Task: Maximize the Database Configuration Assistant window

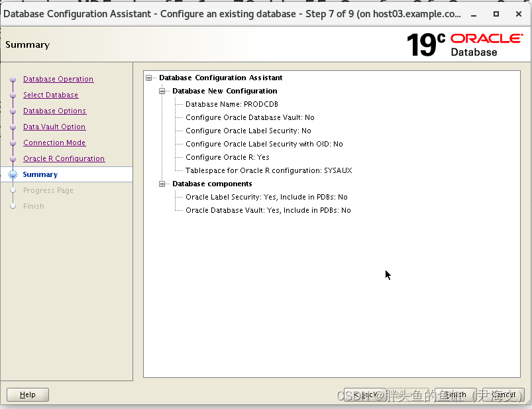Action: click(x=496, y=15)
